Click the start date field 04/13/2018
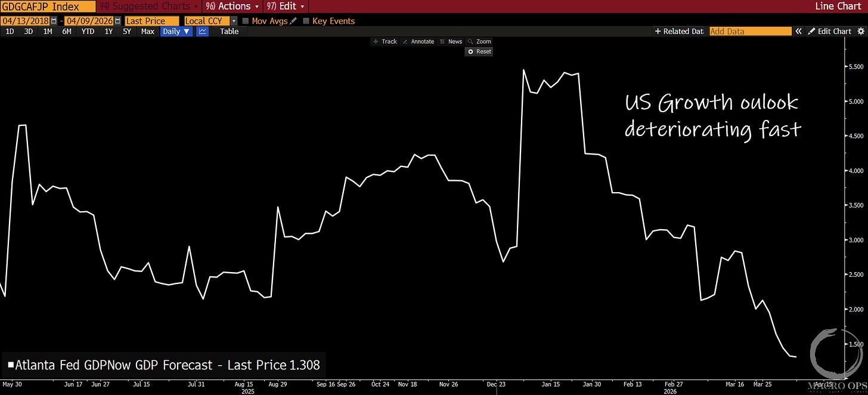 coord(26,21)
